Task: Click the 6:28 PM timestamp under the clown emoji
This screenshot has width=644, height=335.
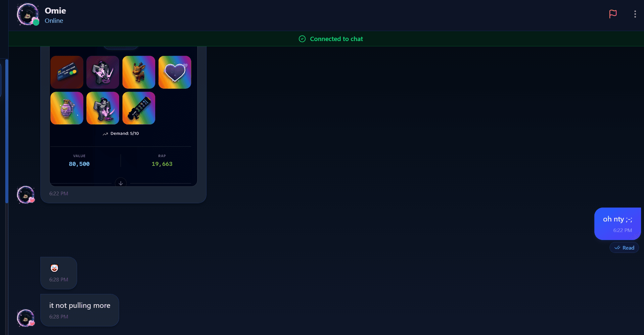Action: [59, 279]
